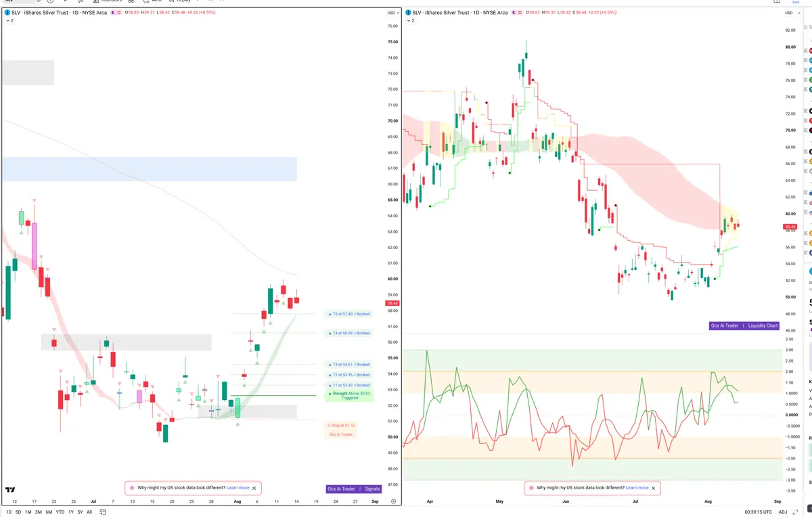This screenshot has width=812, height=517.
Task: Open USD currency dropdown on right chart
Action: click(x=790, y=13)
